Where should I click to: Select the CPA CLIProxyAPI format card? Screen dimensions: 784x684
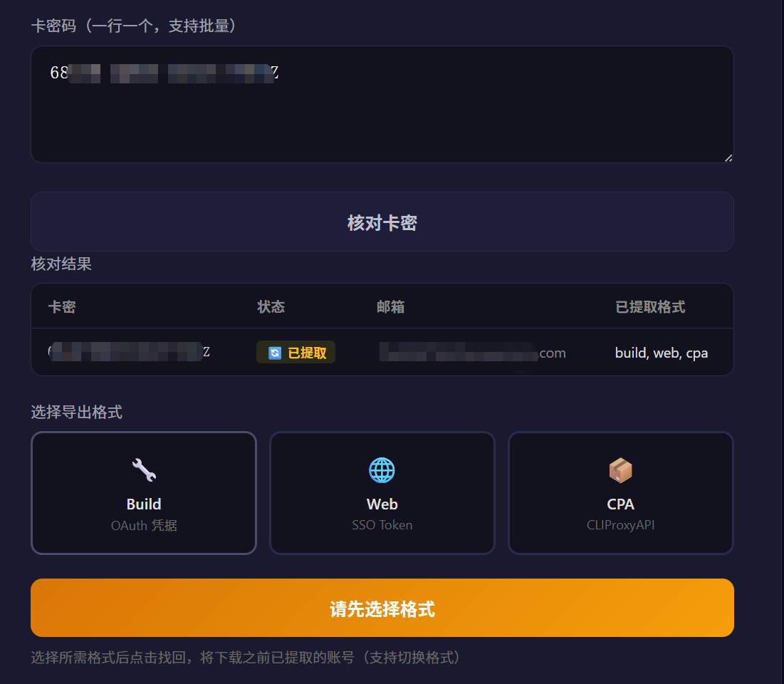pyautogui.click(x=620, y=493)
